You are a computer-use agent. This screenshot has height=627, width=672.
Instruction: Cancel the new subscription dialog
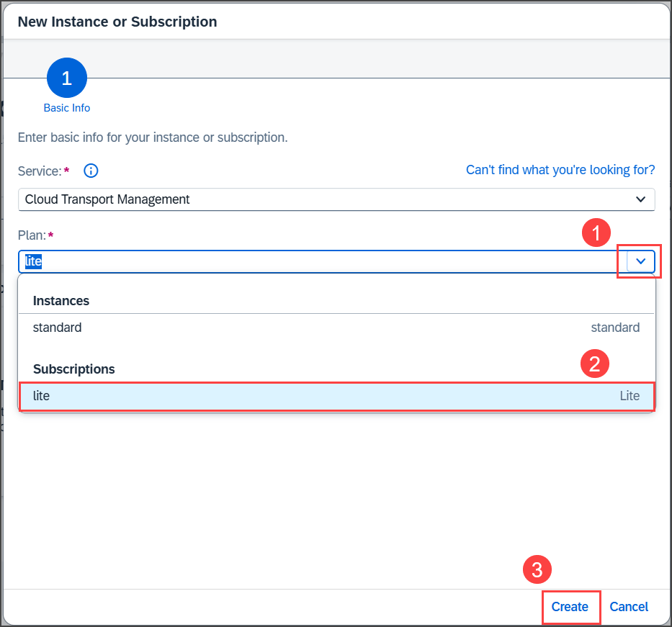(629, 607)
